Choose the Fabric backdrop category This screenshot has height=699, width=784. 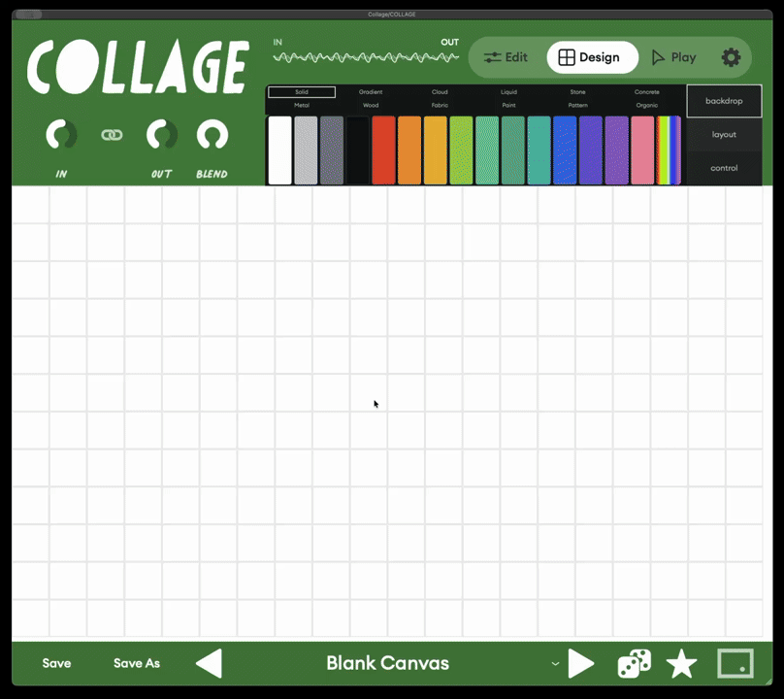[440, 106]
